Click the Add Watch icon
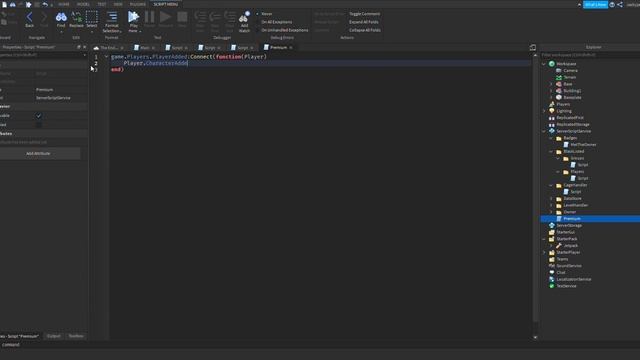The image size is (640, 360). click(244, 17)
